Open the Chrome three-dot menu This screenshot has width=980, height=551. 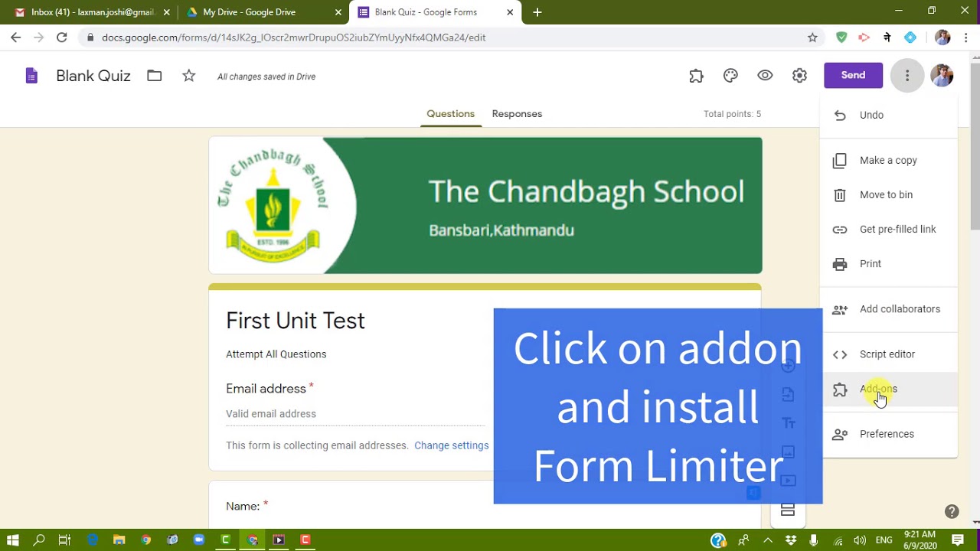point(966,37)
